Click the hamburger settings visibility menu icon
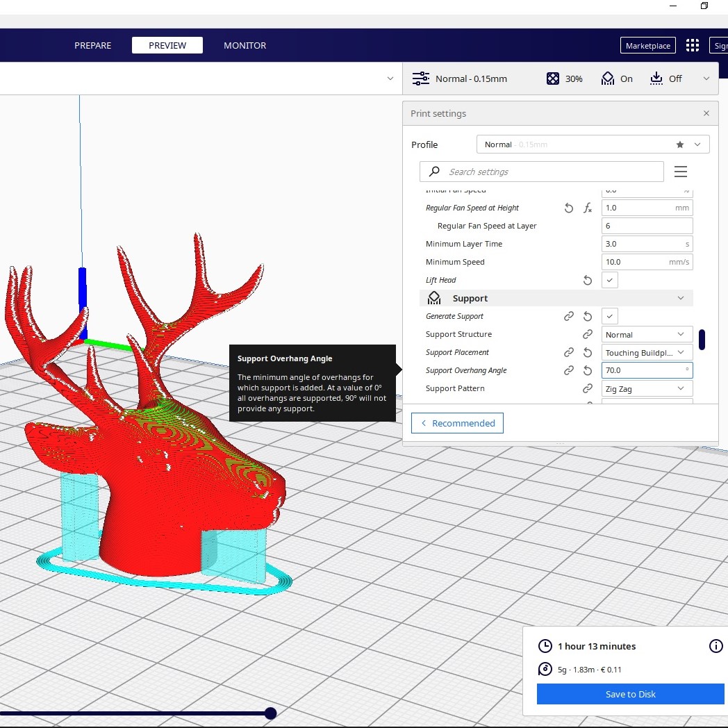The width and height of the screenshot is (728, 728). point(681,172)
